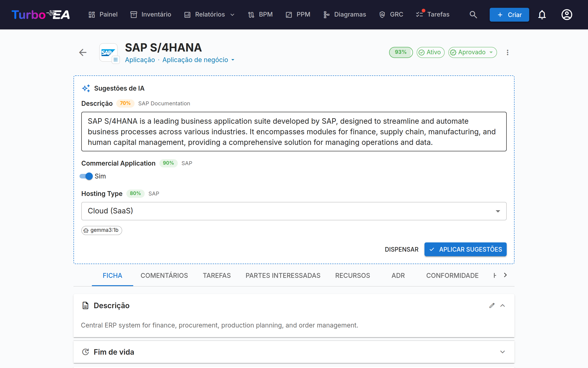Click the Descrição document icon
This screenshot has height=368, width=588.
pos(85,305)
